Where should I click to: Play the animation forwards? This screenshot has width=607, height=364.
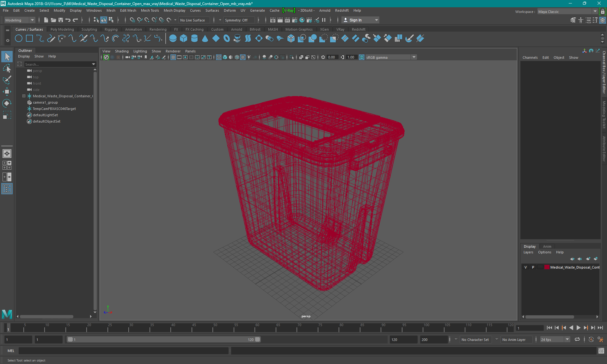click(x=578, y=328)
